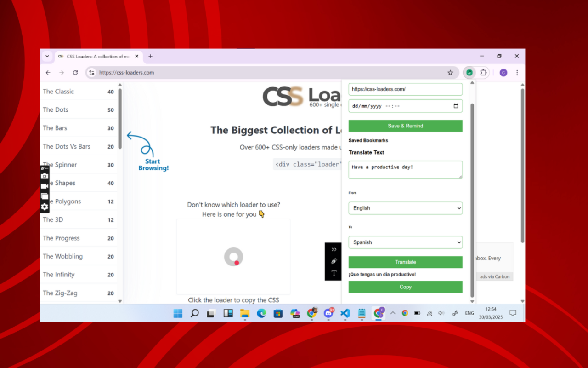The width and height of the screenshot is (588, 368).
Task: Click the Save & Remind button
Action: pyautogui.click(x=405, y=126)
